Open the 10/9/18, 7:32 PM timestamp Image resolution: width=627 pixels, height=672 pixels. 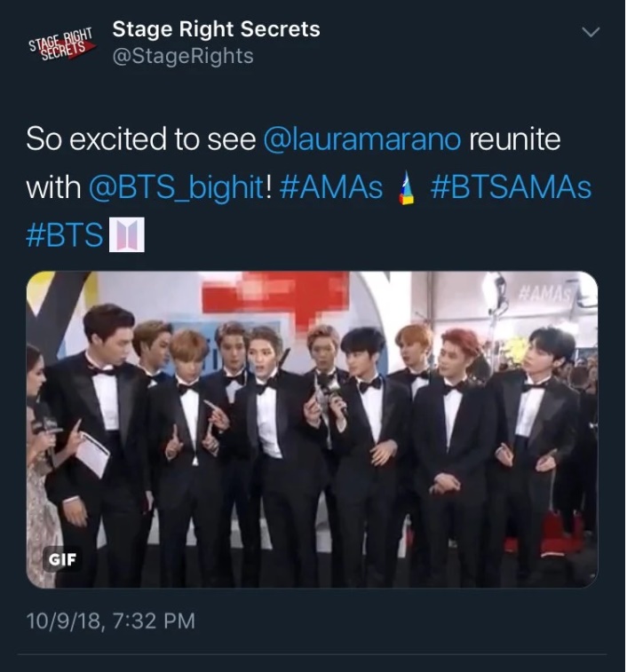click(110, 619)
